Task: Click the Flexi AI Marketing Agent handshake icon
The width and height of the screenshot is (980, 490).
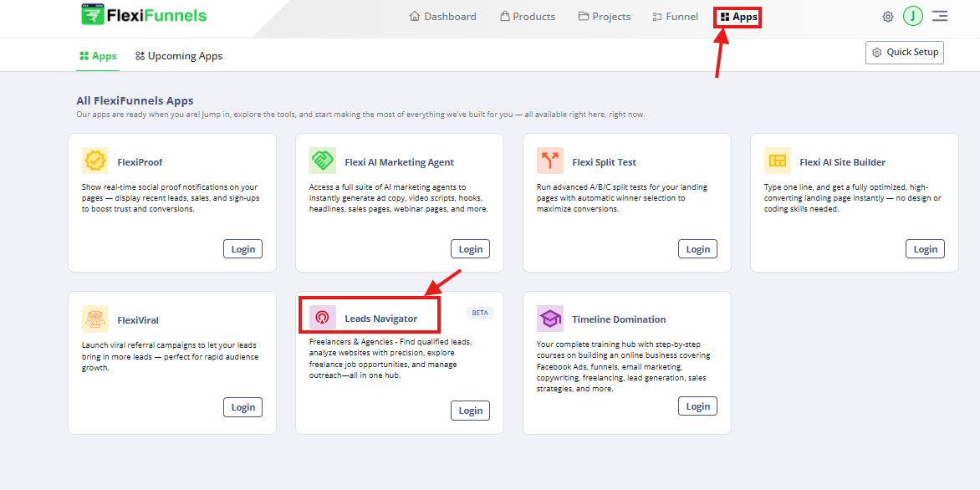Action: pos(323,161)
